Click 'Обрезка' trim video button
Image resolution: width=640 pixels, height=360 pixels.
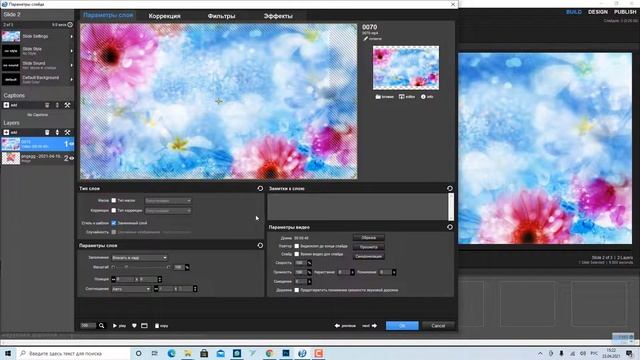(369, 238)
